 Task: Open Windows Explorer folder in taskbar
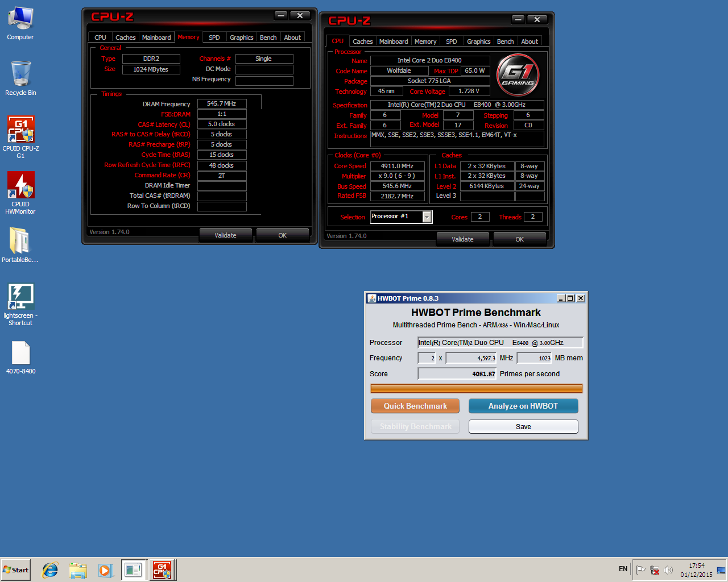click(78, 570)
